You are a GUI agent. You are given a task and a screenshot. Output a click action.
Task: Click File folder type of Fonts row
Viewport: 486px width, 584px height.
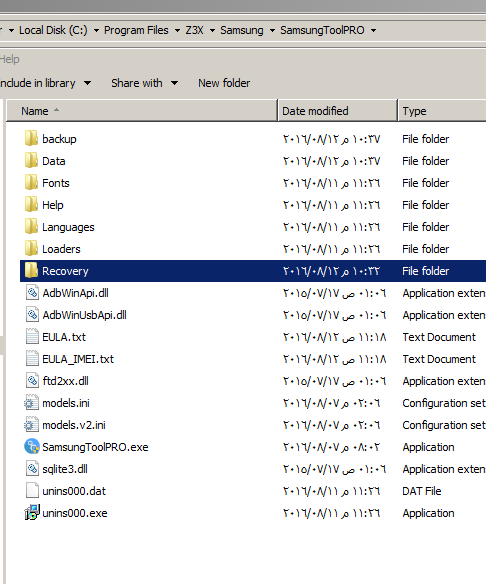(425, 183)
